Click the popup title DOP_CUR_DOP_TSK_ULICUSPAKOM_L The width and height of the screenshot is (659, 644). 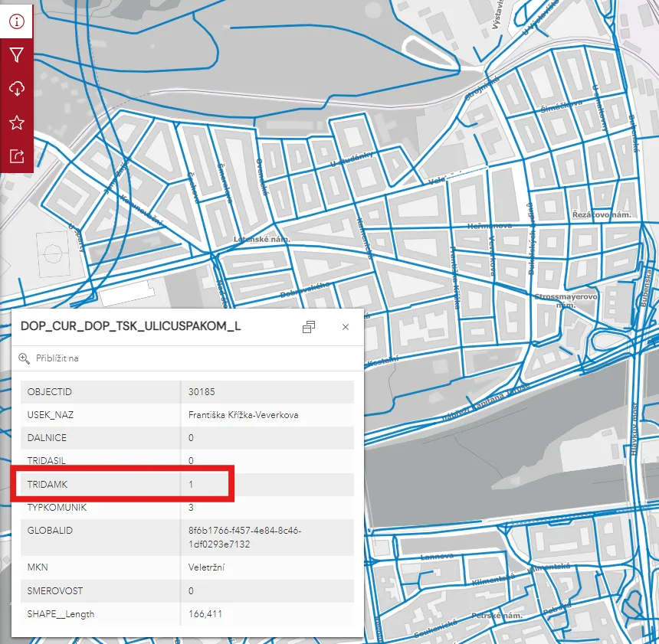pos(131,326)
